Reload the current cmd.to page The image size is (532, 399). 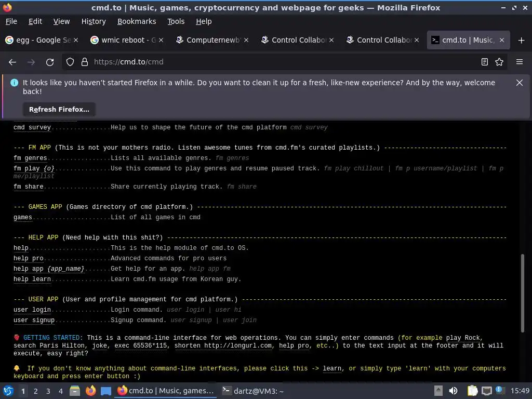pos(50,62)
